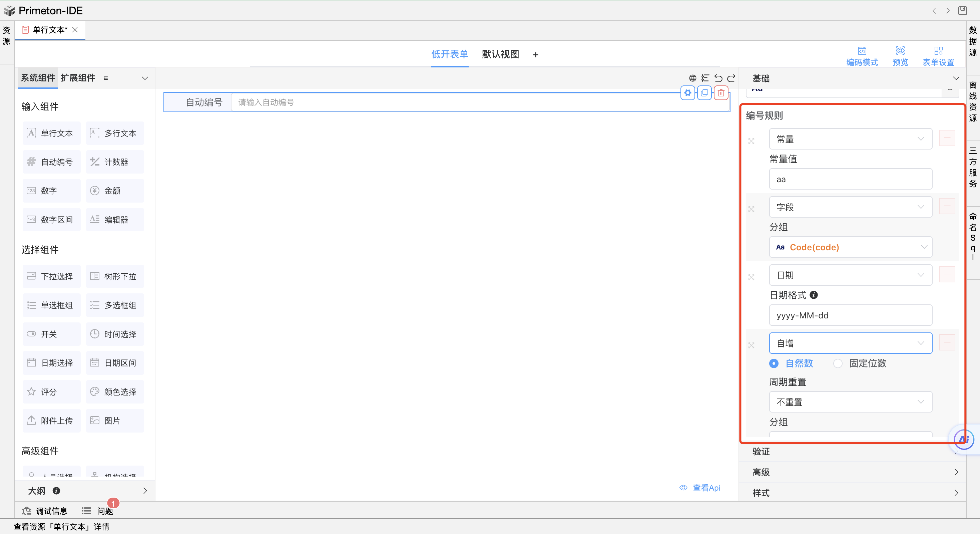Click the globe language icon
980x534 pixels.
tap(692, 78)
